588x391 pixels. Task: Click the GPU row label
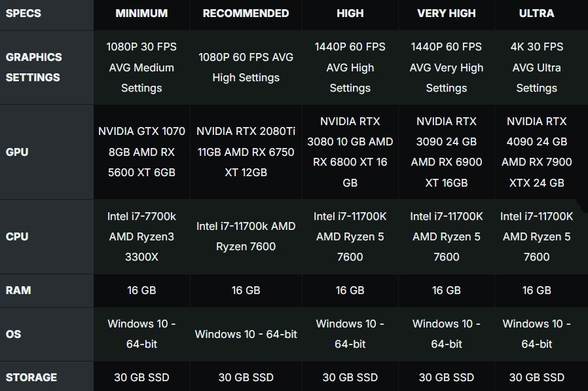17,152
